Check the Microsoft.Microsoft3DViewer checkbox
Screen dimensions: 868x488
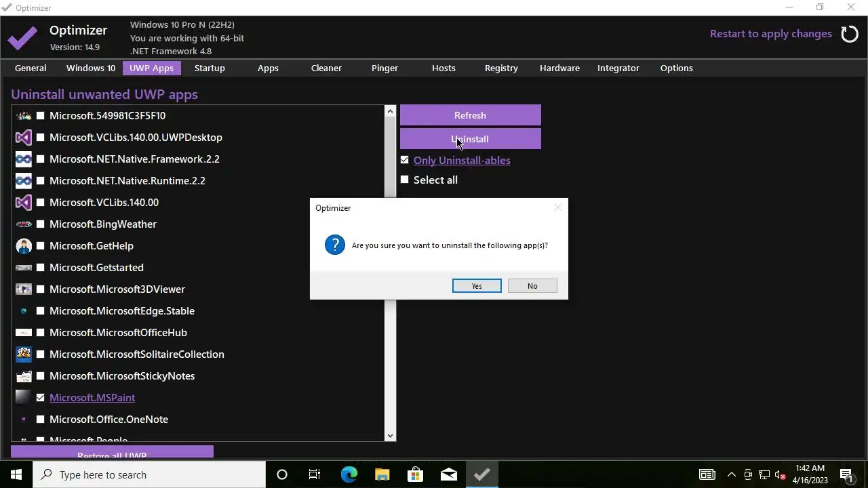pyautogui.click(x=41, y=289)
